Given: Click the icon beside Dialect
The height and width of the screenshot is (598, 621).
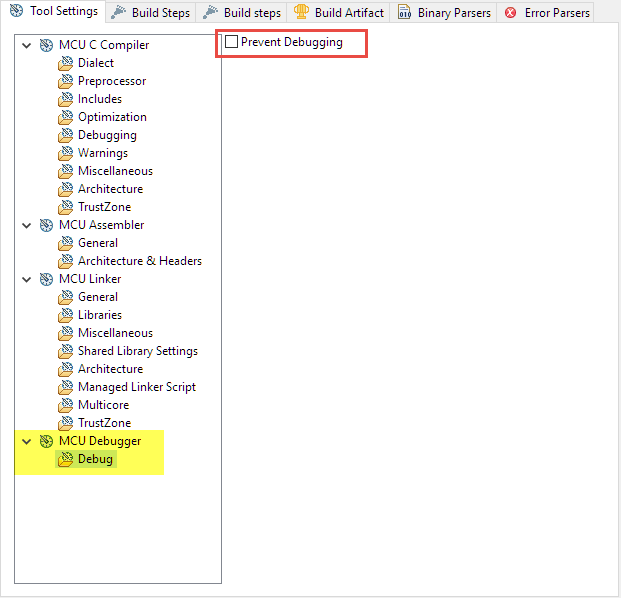Looking at the screenshot, I should pos(66,63).
